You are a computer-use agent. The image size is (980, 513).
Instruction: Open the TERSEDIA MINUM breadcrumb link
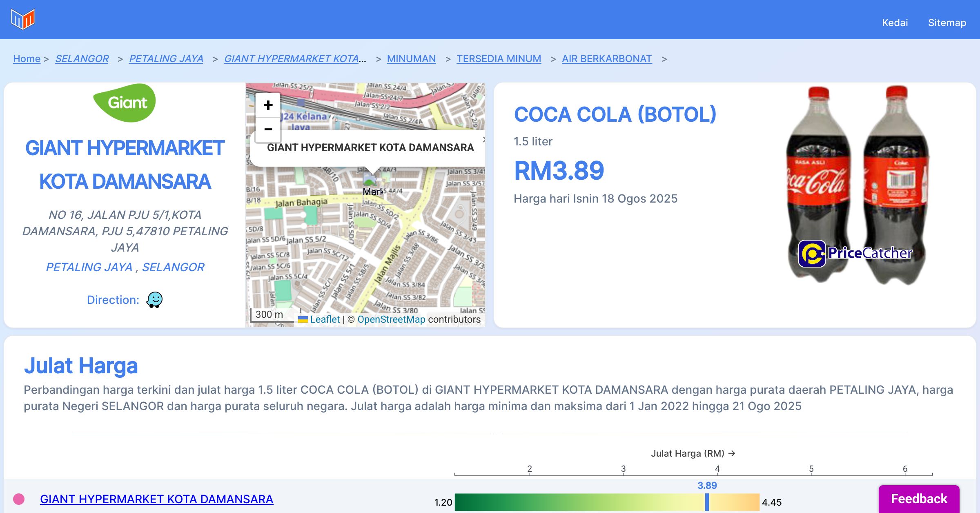[499, 59]
